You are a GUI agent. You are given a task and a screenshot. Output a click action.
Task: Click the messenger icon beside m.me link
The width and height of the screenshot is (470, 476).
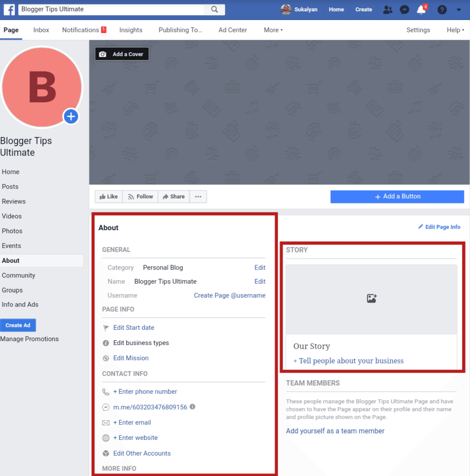[106, 407]
